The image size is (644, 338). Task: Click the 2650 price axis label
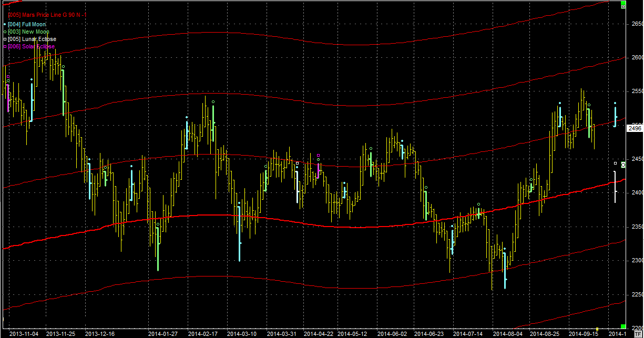(637, 24)
